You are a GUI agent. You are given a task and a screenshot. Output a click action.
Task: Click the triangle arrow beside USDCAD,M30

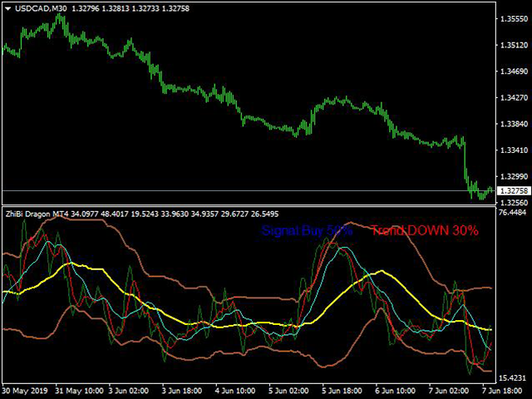click(x=8, y=9)
